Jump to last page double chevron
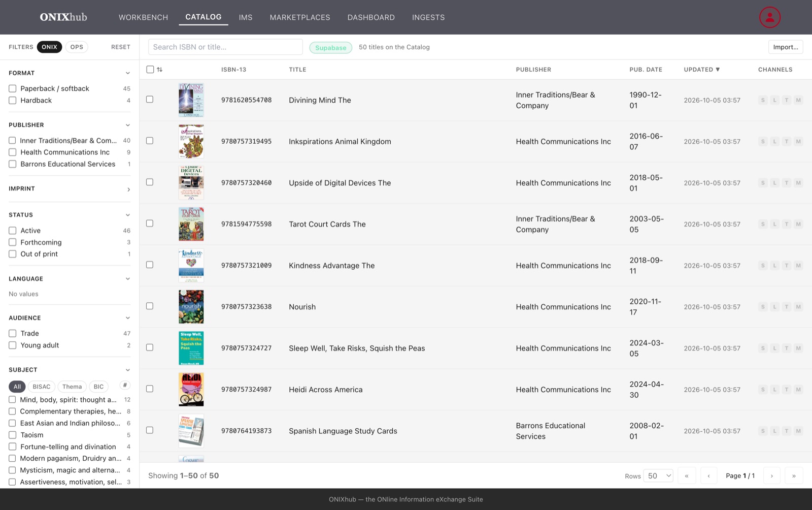The height and width of the screenshot is (510, 812). pyautogui.click(x=794, y=476)
